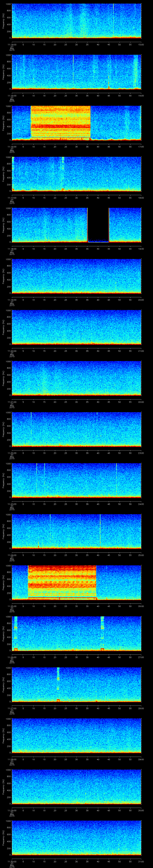Screen dimensions: 153x868
Task: Click the 31:00 time label
Action: tap(141, 861)
